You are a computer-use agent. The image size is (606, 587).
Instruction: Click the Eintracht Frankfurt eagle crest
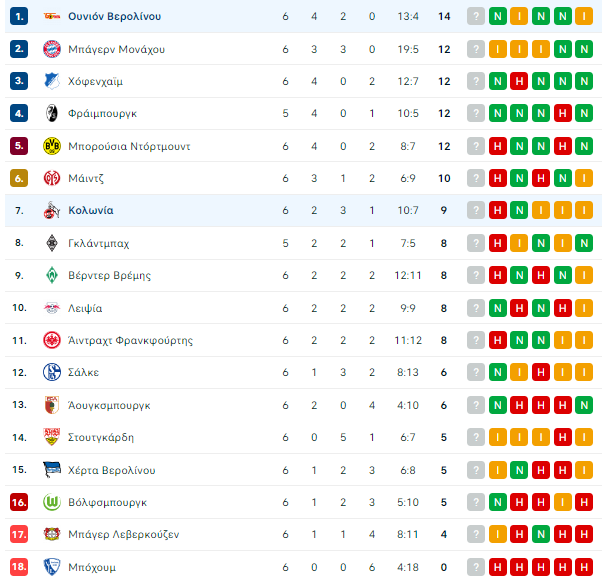[52, 340]
